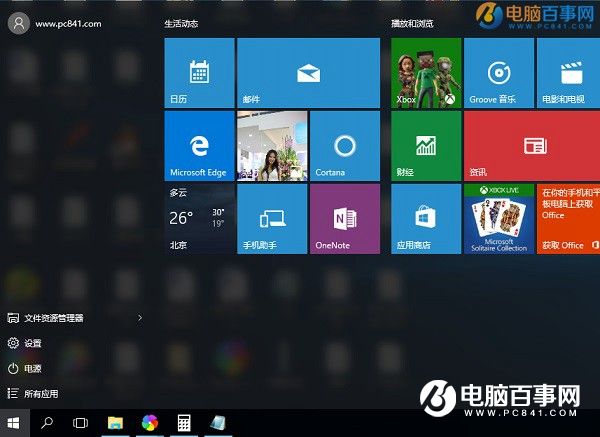Click the user avatar icon

(19, 23)
